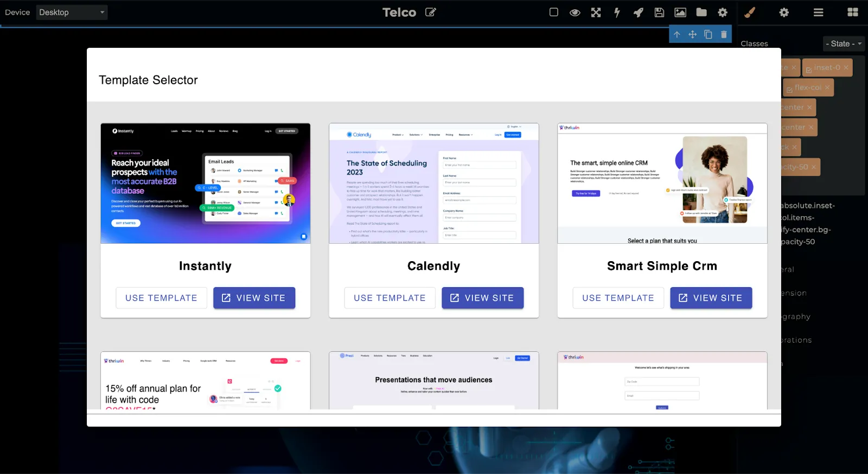Viewport: 868px width, 474px height.
Task: Open the image assets icon in toolbar
Action: pos(680,12)
